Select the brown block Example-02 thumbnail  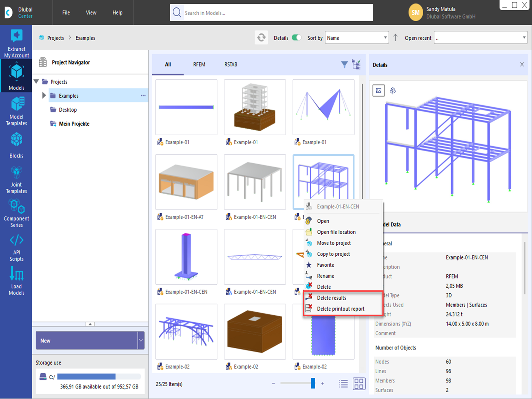click(x=255, y=331)
